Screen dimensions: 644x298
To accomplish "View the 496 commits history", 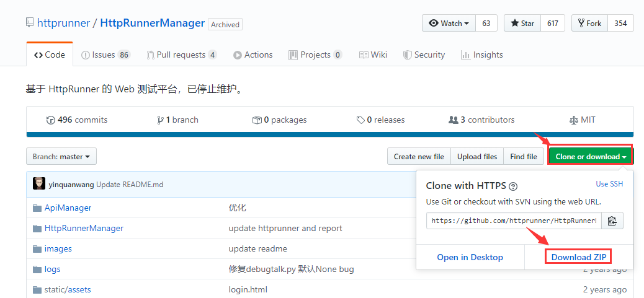I will click(x=77, y=120).
